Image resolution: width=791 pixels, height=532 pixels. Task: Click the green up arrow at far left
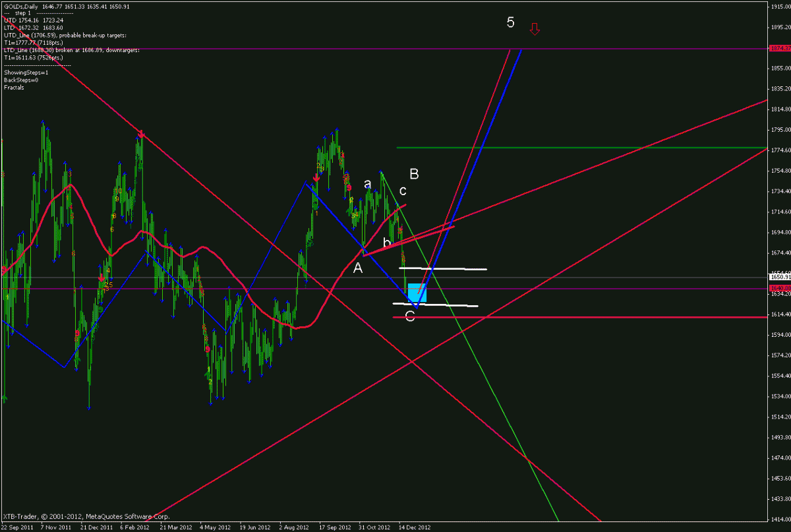(x=5, y=398)
